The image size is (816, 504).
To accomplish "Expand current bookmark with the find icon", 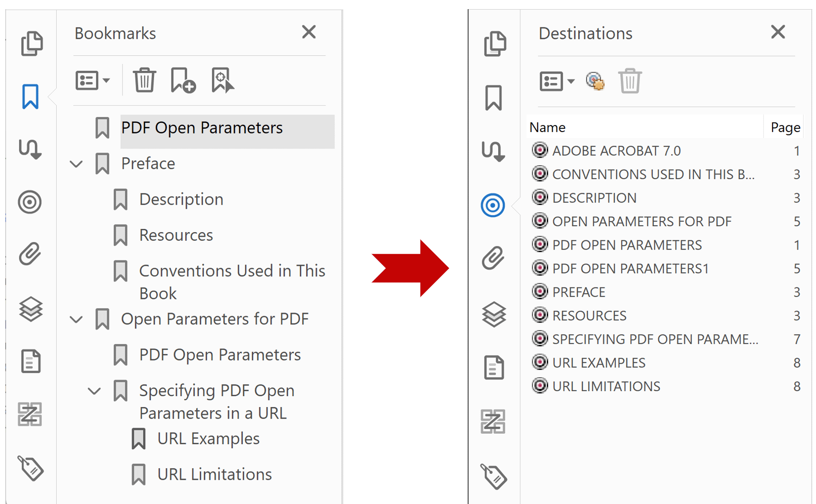I will pyautogui.click(x=223, y=80).
